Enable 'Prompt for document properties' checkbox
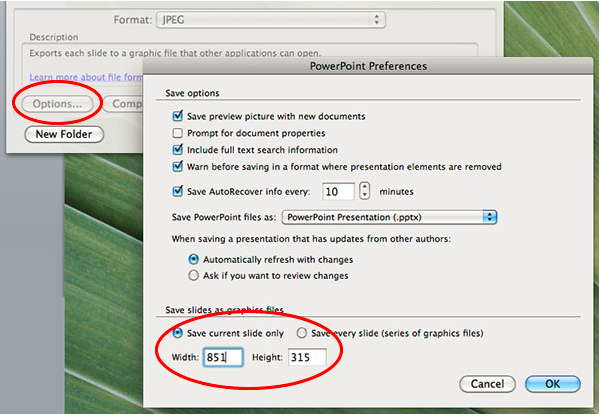 click(x=178, y=133)
